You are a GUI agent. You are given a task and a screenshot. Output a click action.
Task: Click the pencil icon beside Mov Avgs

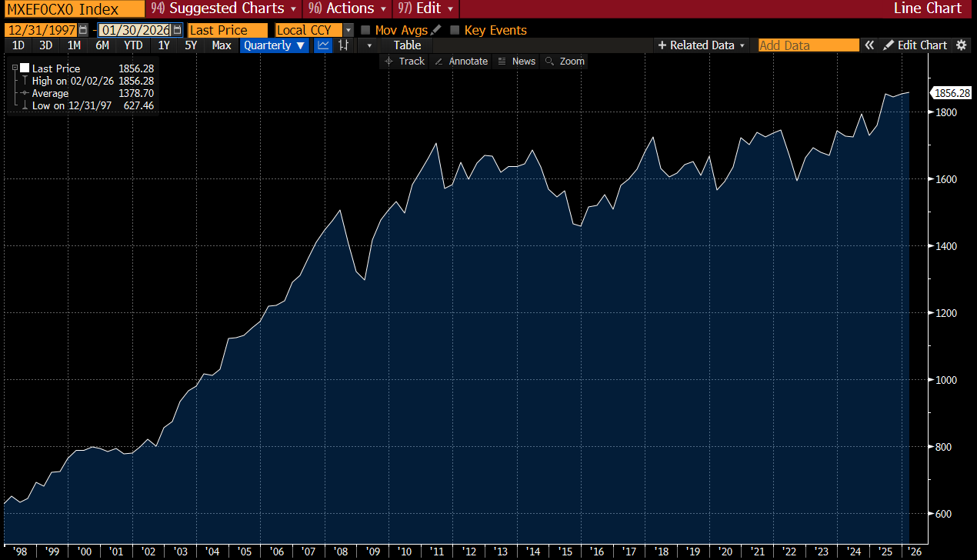click(x=436, y=30)
